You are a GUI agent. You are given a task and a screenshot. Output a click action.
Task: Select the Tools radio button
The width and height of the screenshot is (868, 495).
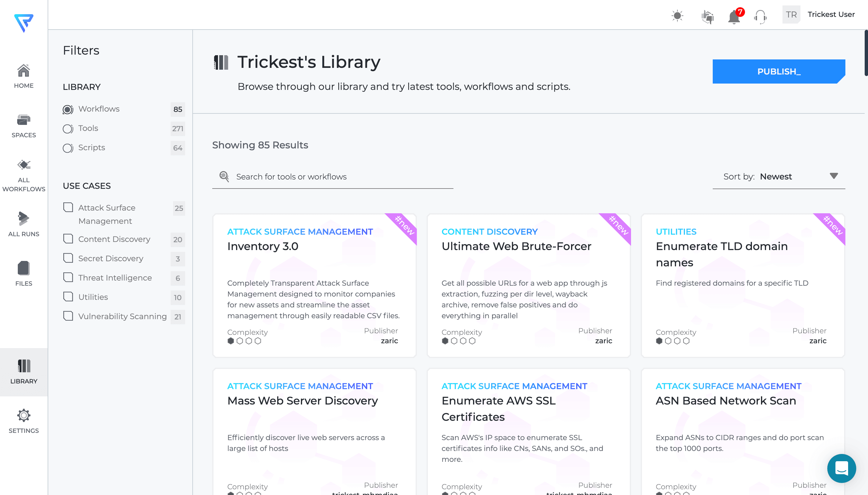[x=68, y=129]
